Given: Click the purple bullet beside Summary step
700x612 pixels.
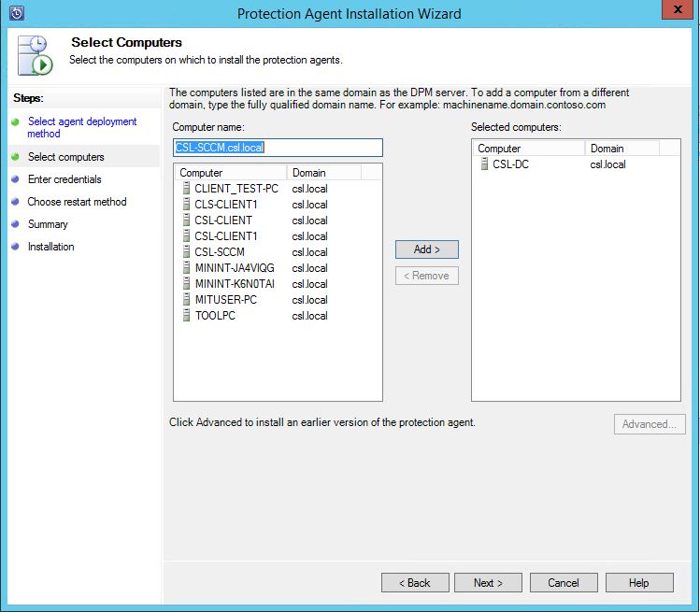Looking at the screenshot, I should pyautogui.click(x=15, y=224).
